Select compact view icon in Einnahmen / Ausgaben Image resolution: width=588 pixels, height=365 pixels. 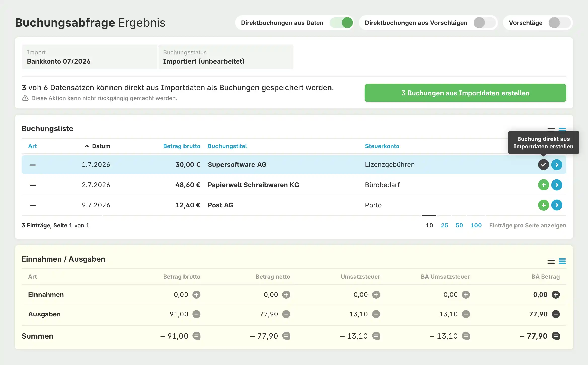coord(551,261)
